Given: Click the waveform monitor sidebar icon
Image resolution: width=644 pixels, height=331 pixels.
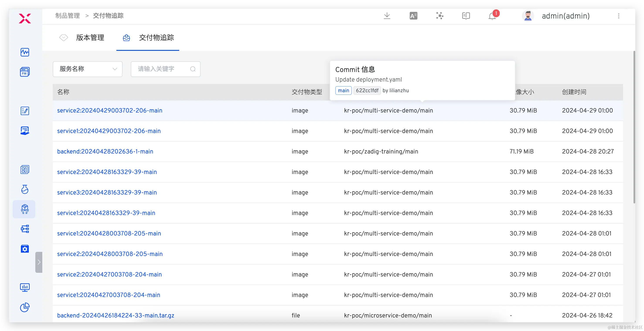Looking at the screenshot, I should [25, 52].
